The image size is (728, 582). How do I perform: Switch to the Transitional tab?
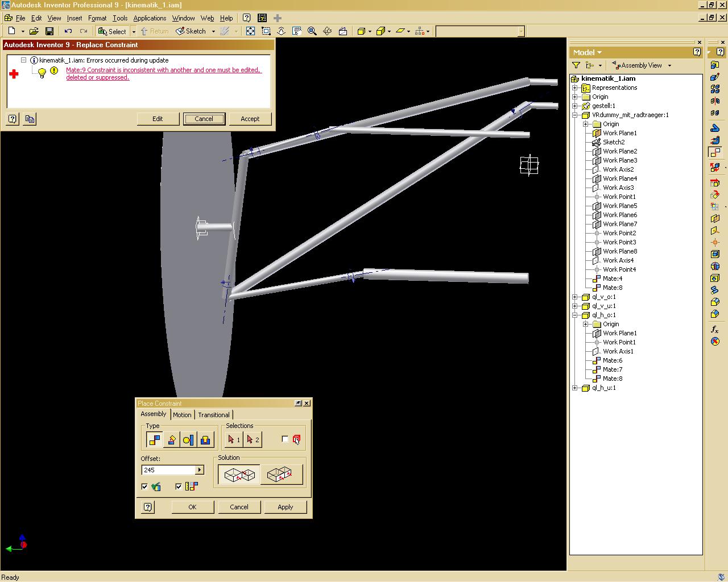(214, 415)
